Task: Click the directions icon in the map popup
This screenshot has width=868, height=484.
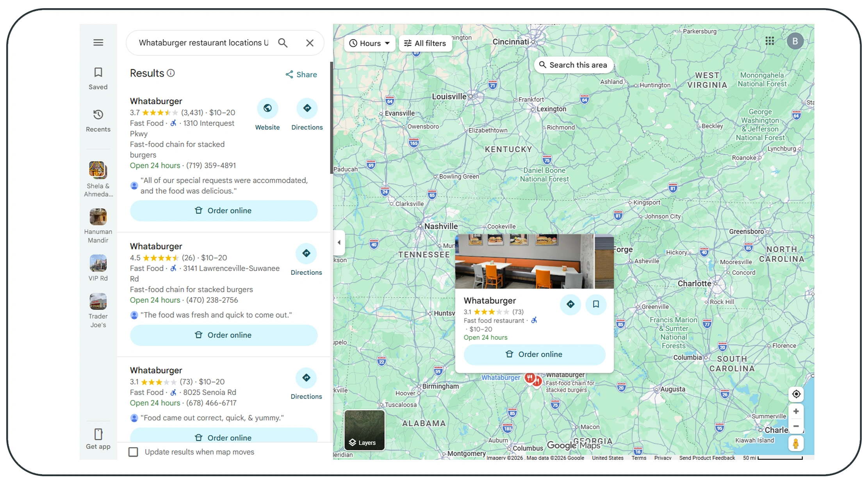Action: (x=570, y=304)
